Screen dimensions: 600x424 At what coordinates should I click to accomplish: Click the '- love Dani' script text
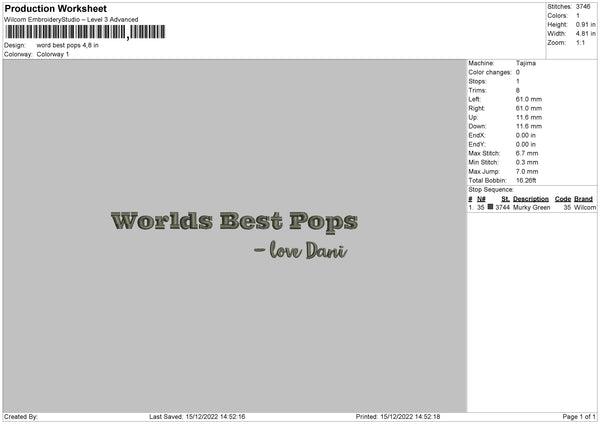coord(300,250)
